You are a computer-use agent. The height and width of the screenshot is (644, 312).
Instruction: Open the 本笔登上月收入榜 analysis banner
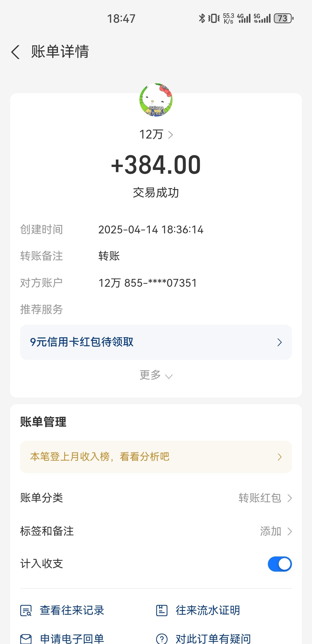tap(156, 457)
